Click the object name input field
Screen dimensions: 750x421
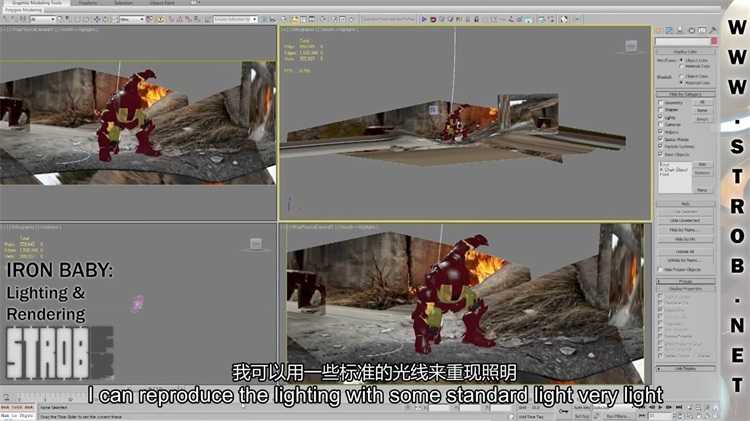682,42
